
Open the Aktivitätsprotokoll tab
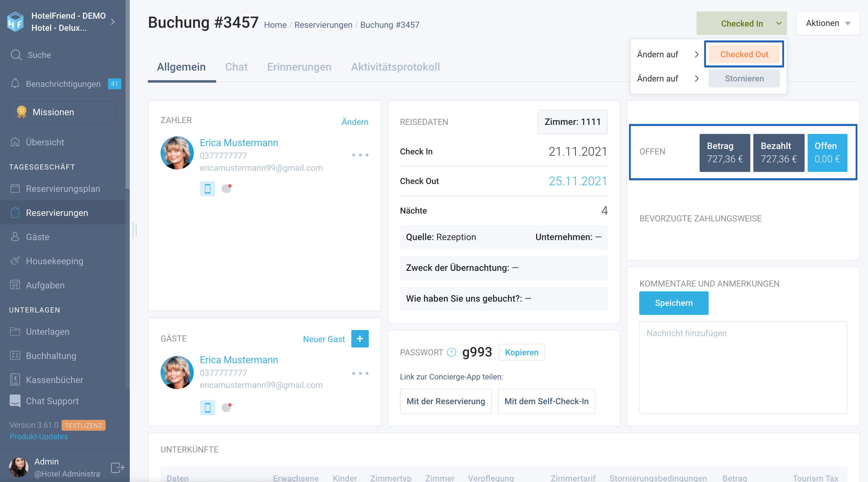(395, 67)
